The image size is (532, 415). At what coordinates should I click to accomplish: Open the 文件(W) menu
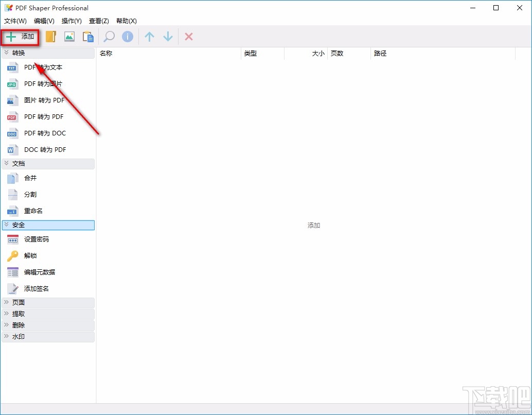coord(15,21)
